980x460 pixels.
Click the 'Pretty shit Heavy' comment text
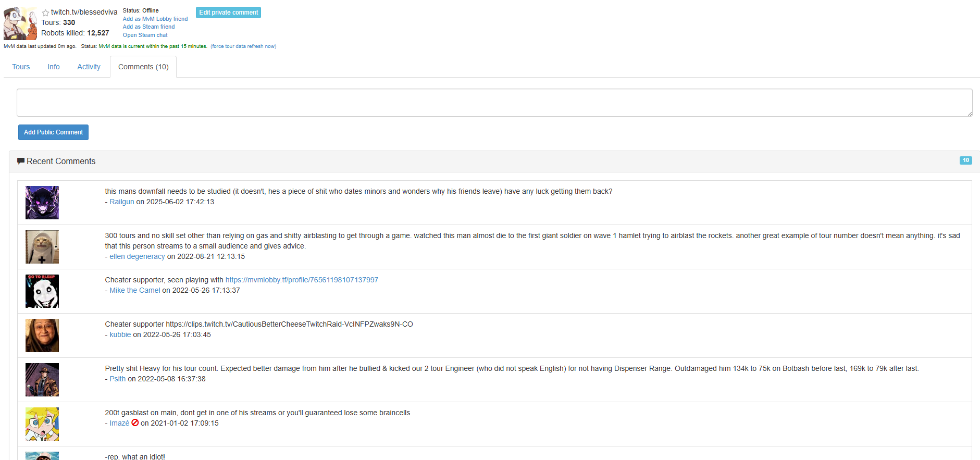[512, 368]
